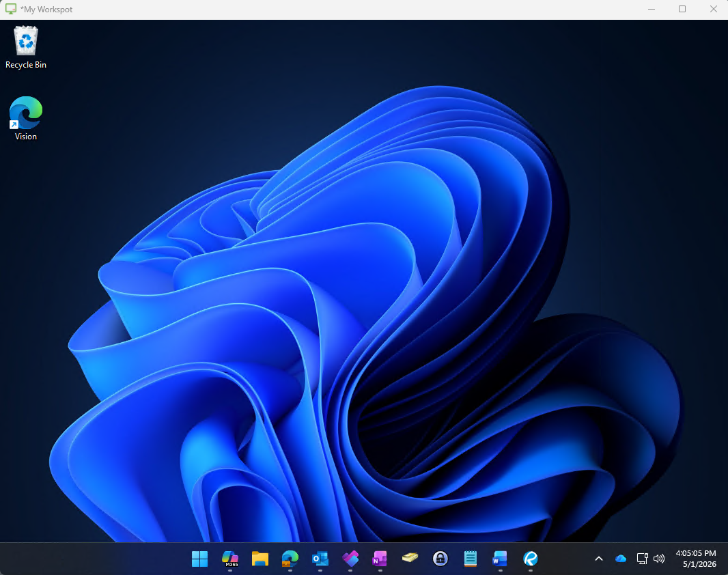728x575 pixels.
Task: Open the blue R app in taskbar
Action: pyautogui.click(x=530, y=559)
